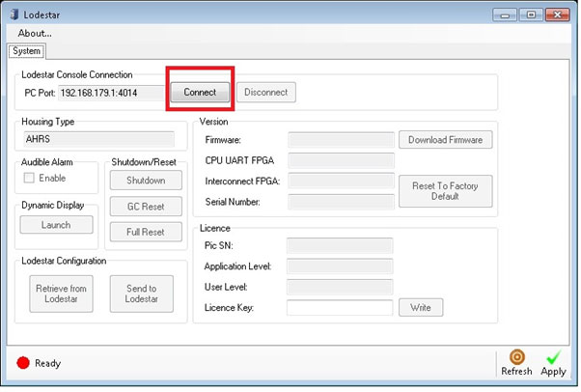
Task: Click the Download Firmware button
Action: pyautogui.click(x=445, y=140)
